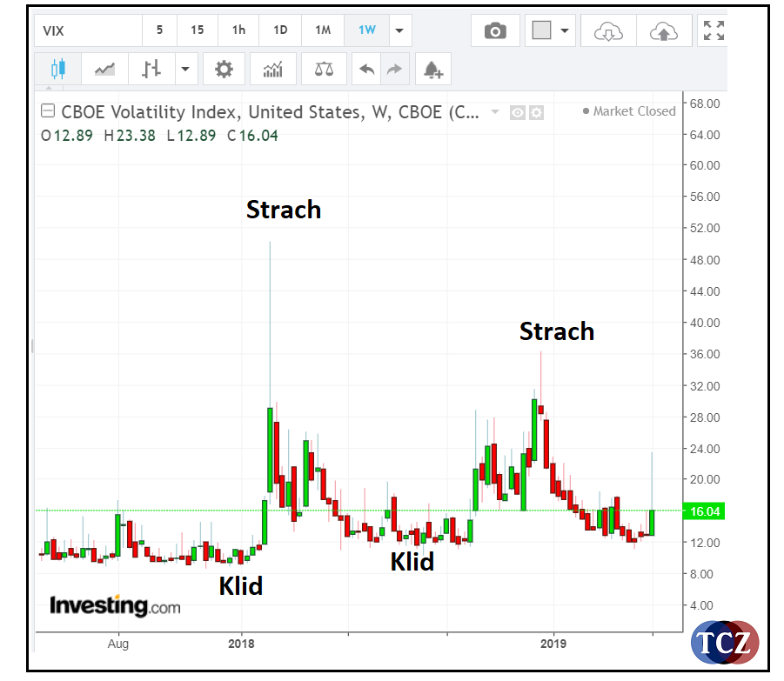This screenshot has width=784, height=681.
Task: Click the 16.04 current price label
Action: coord(704,511)
